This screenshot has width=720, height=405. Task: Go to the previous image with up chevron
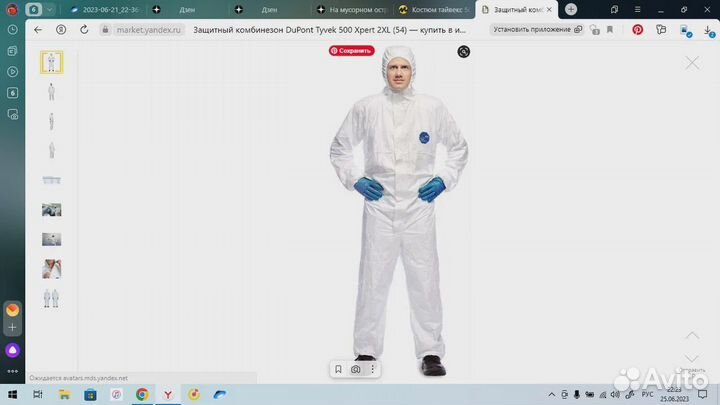(x=692, y=336)
